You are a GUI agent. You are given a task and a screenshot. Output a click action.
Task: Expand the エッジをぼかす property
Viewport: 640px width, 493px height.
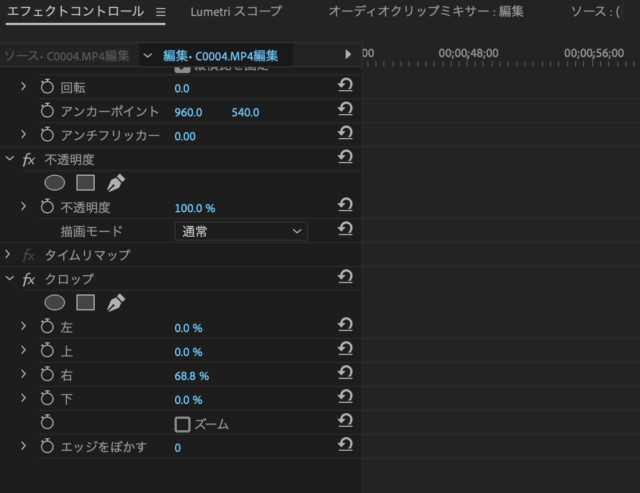(x=23, y=446)
